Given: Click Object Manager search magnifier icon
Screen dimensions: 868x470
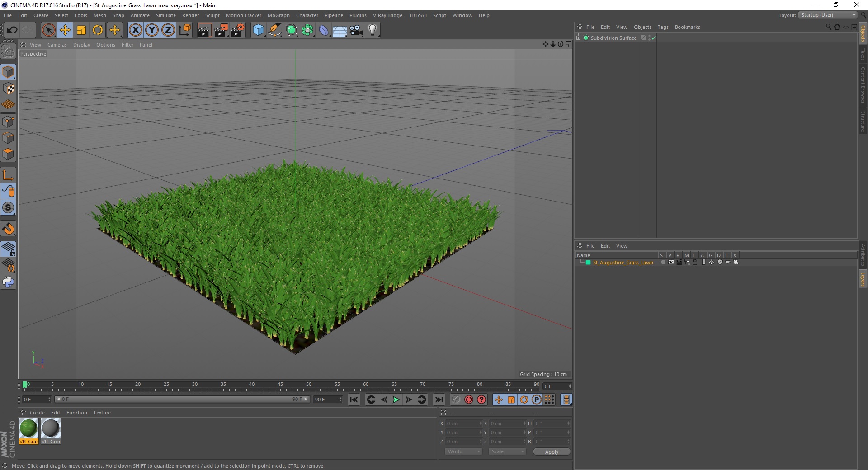Looking at the screenshot, I should [x=829, y=27].
